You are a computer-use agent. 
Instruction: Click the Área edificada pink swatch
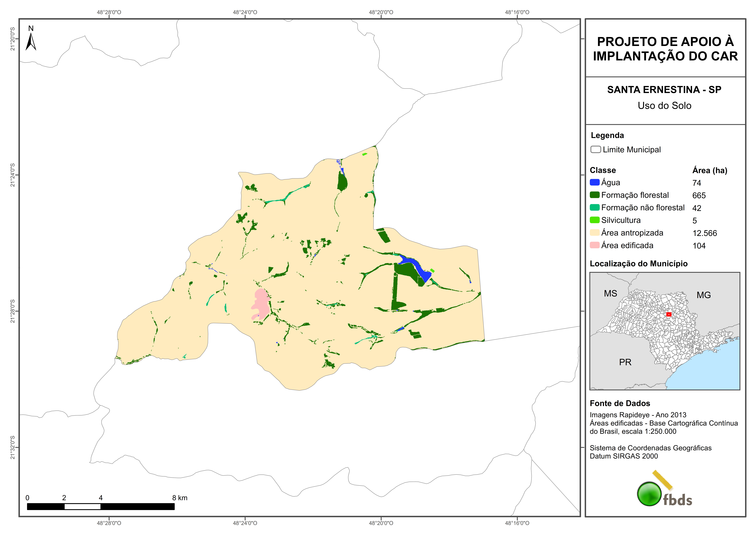coord(595,245)
